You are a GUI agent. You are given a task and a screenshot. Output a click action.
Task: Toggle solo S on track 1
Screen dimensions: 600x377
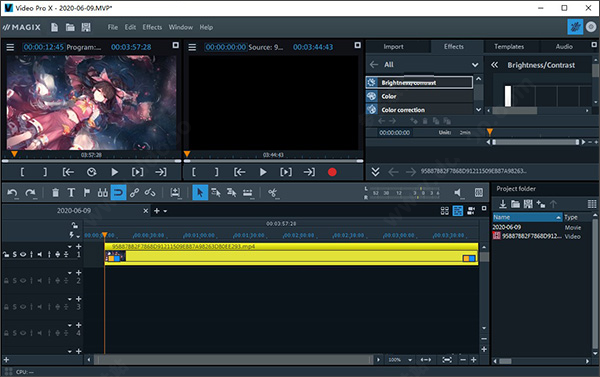point(15,255)
